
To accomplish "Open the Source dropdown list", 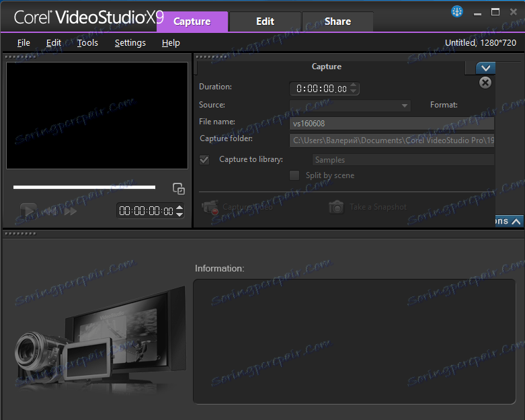I will 405,106.
